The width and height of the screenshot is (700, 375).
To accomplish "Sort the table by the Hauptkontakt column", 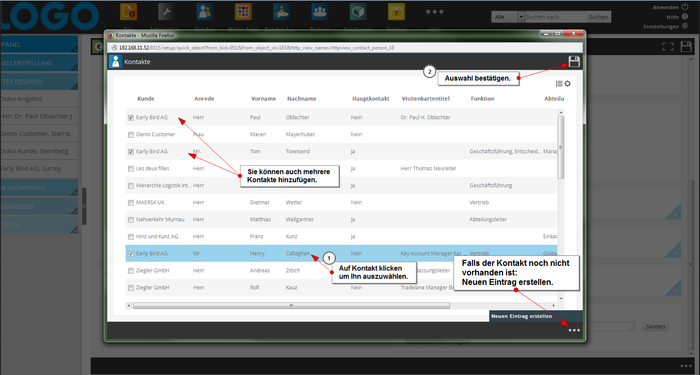I will tap(371, 99).
